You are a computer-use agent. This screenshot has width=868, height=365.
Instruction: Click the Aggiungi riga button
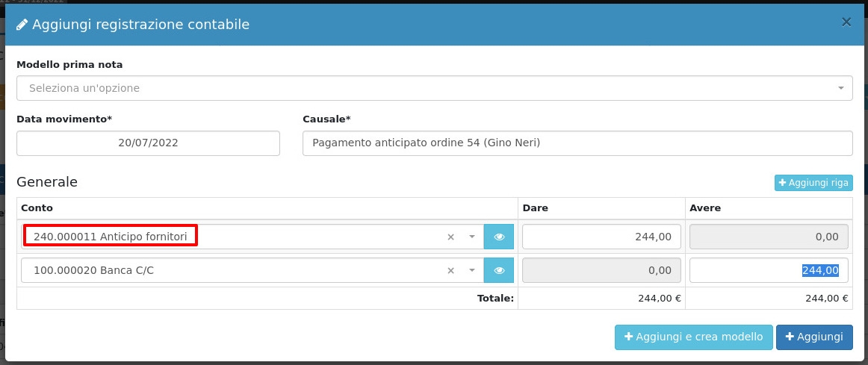pyautogui.click(x=813, y=182)
